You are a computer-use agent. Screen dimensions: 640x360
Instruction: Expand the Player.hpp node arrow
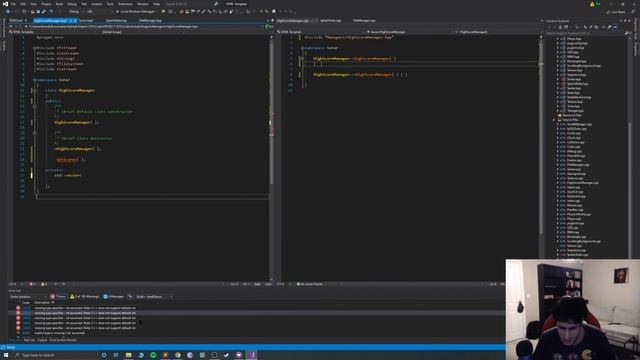pos(558,39)
